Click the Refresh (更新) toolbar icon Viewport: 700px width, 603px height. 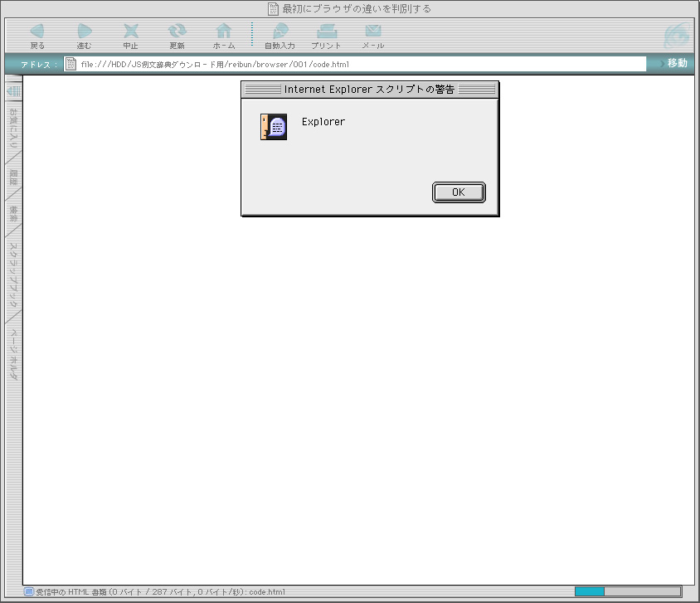(x=177, y=31)
